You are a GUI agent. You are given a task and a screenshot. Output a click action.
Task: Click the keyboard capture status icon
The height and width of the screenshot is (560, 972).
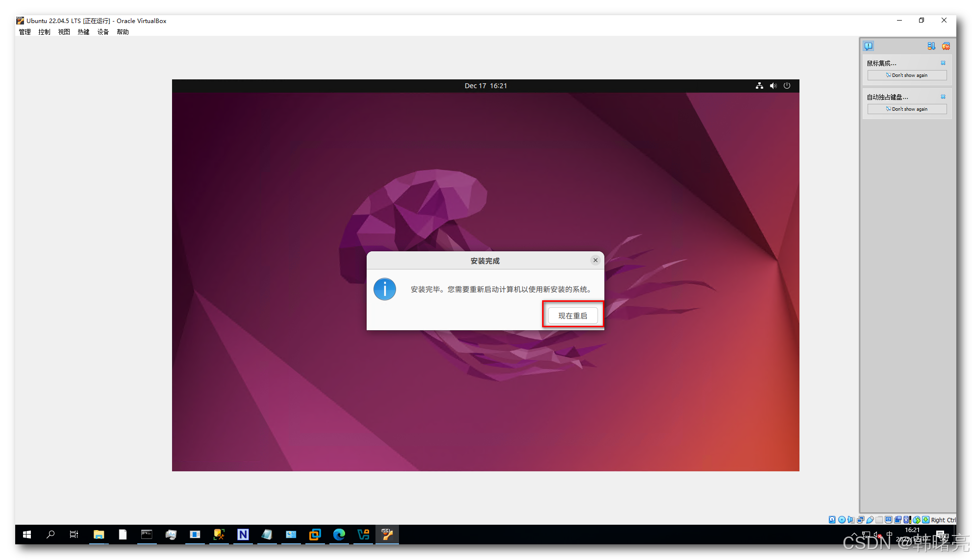[925, 520]
